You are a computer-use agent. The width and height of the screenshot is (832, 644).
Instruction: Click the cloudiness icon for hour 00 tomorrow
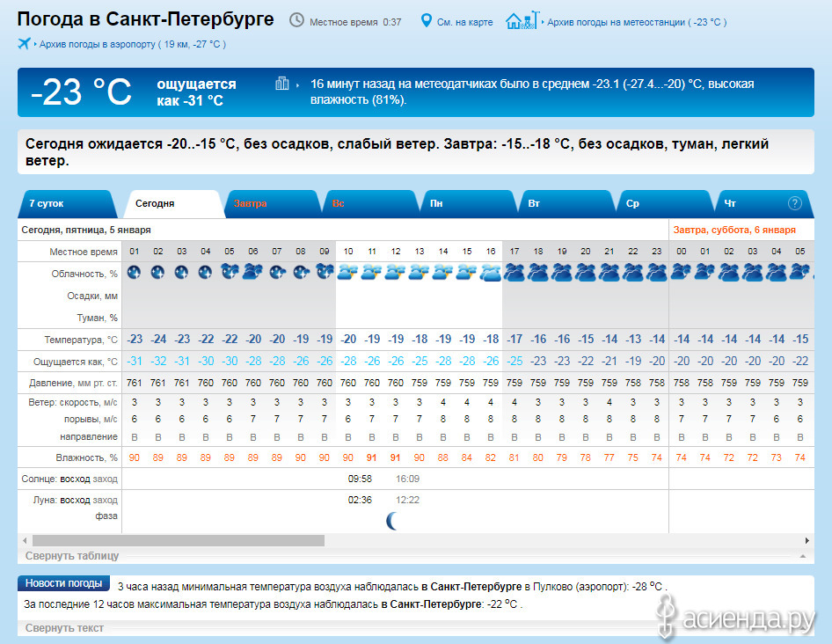(681, 272)
